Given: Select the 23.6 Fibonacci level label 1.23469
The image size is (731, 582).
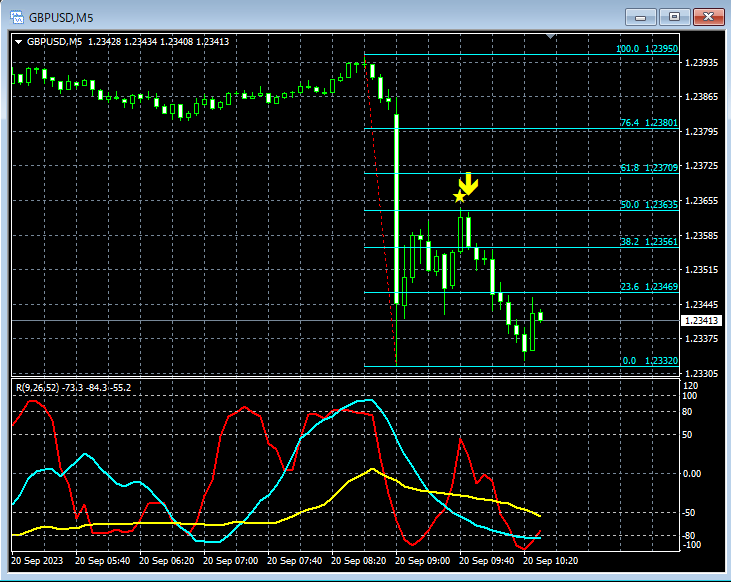Looking at the screenshot, I should point(648,286).
